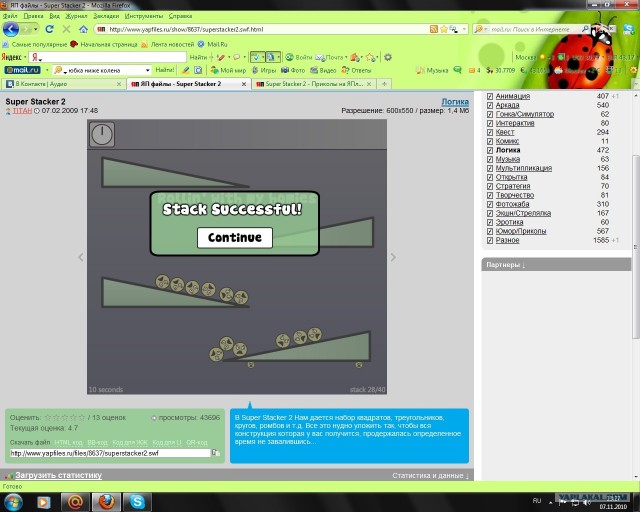The width and height of the screenshot is (640, 512).
Task: Toggle the Гонка/Симулятор checkbox
Action: click(x=490, y=114)
